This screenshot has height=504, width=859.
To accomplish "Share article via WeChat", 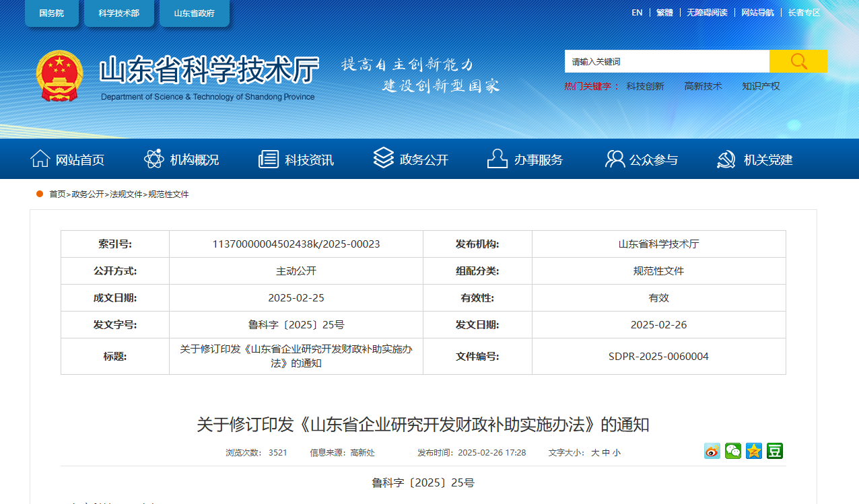I will (x=732, y=451).
